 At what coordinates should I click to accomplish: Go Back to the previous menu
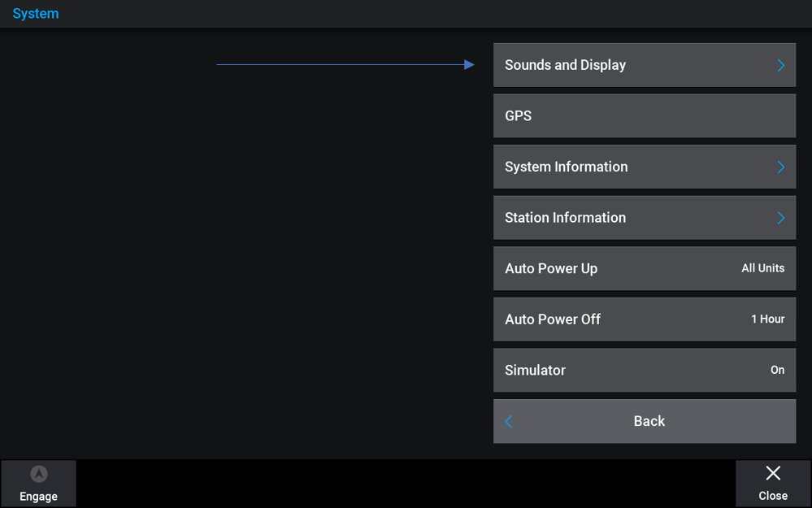point(645,421)
